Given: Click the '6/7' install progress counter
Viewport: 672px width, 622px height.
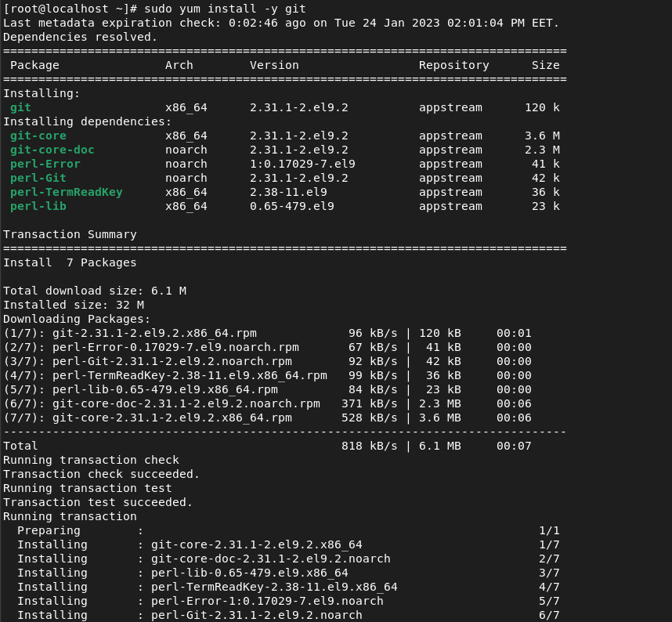Looking at the screenshot, I should point(549,616).
